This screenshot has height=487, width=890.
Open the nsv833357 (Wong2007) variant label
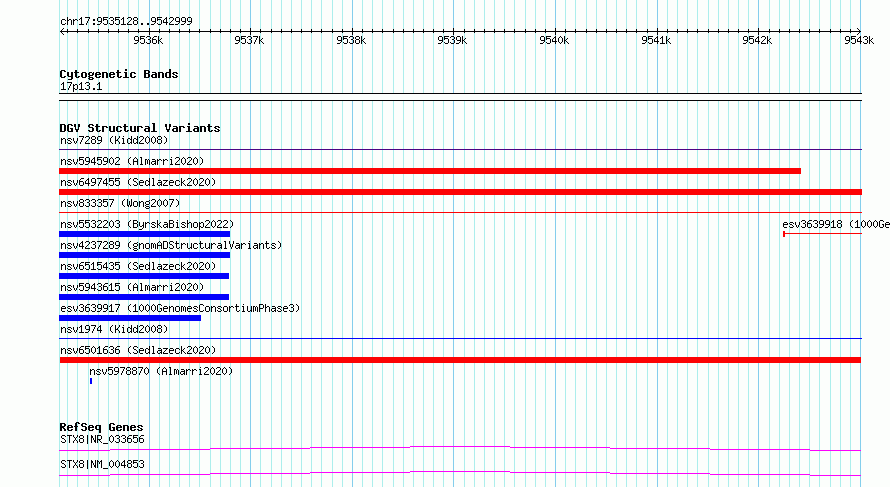click(120, 203)
